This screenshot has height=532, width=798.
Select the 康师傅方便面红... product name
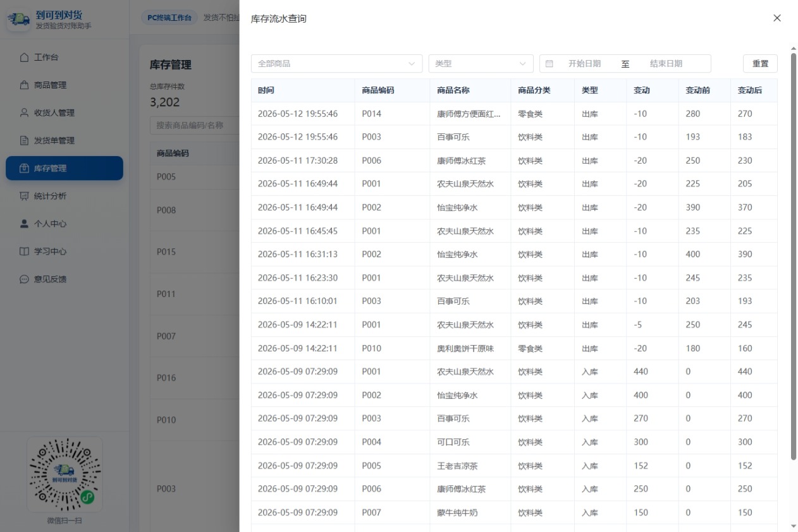(x=469, y=114)
